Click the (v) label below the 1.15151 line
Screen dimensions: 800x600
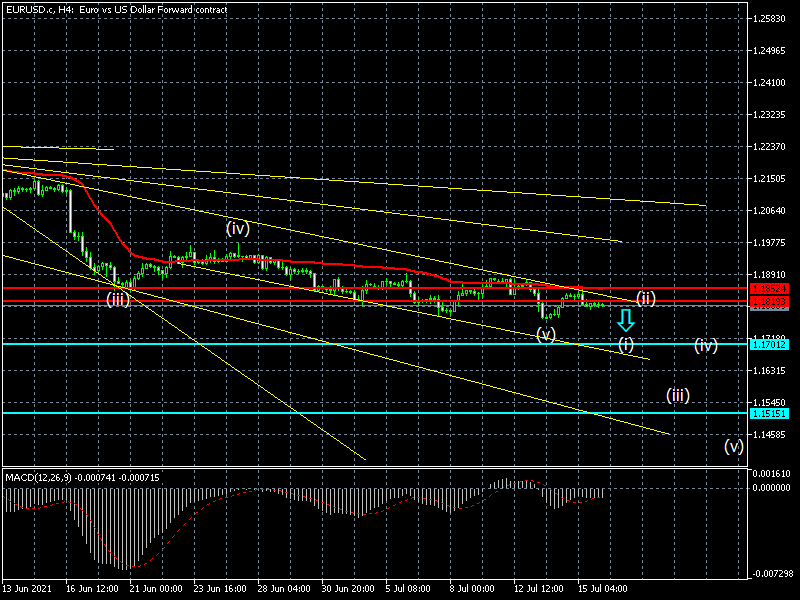click(x=734, y=446)
